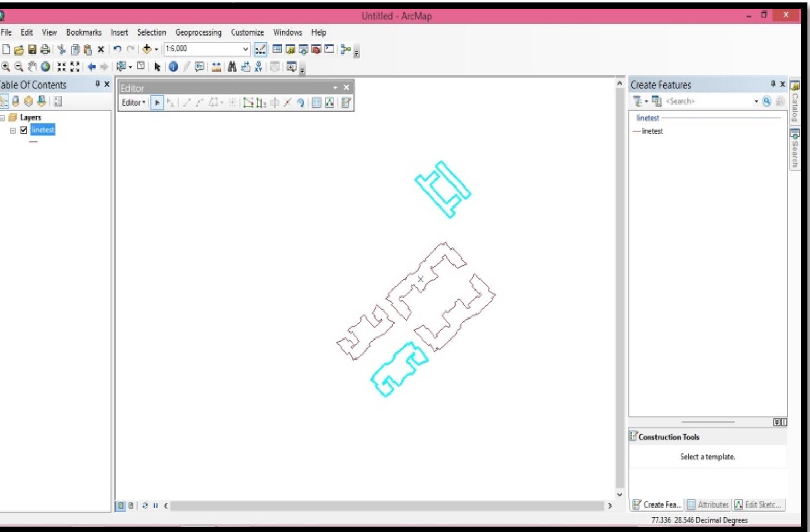The image size is (810, 532).
Task: Toggle the auto-hide pin on Create Features
Action: 773,84
